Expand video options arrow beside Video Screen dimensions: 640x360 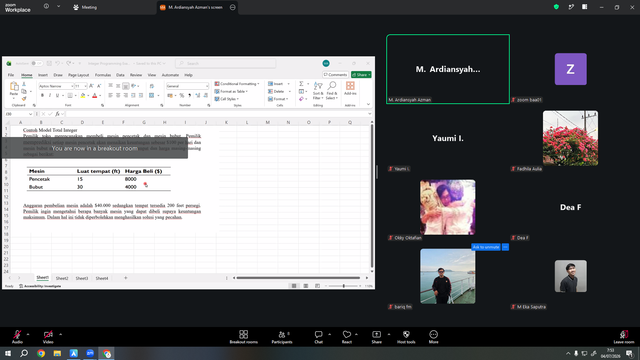click(60, 334)
